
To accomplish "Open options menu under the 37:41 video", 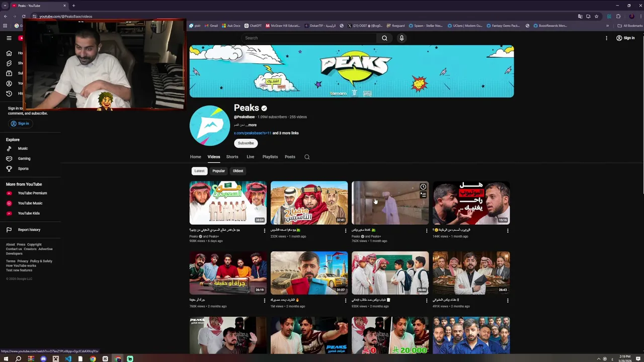I will 346,231.
